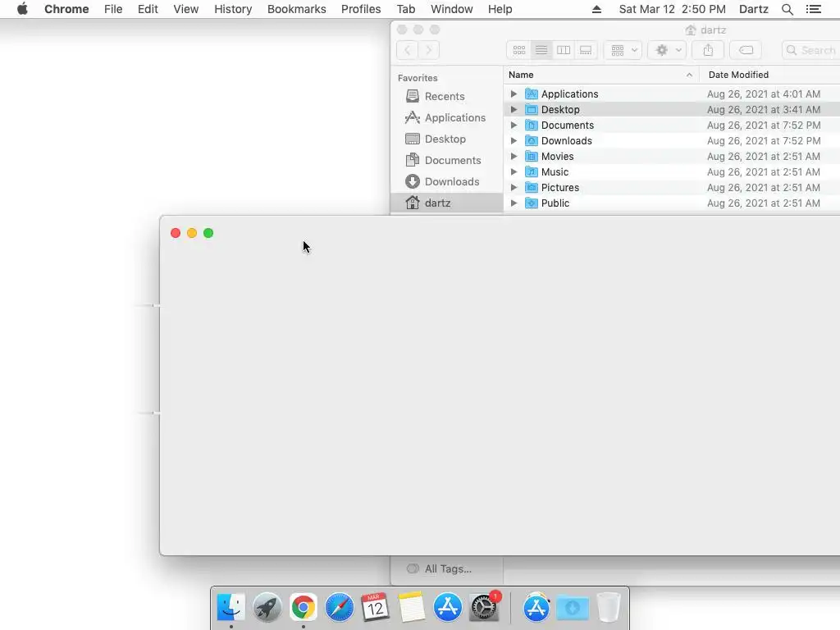This screenshot has width=840, height=630.
Task: Switch Finder to column view
Action: pos(564,50)
